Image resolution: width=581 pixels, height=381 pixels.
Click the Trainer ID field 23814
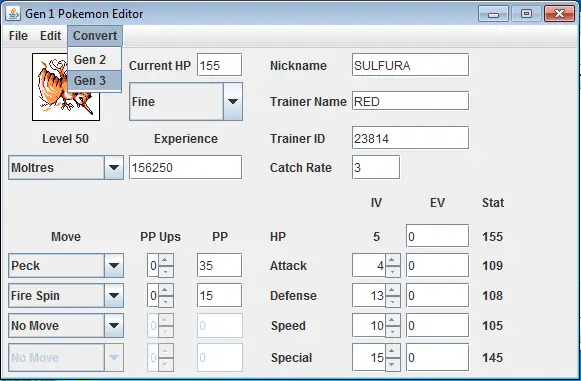tap(410, 138)
